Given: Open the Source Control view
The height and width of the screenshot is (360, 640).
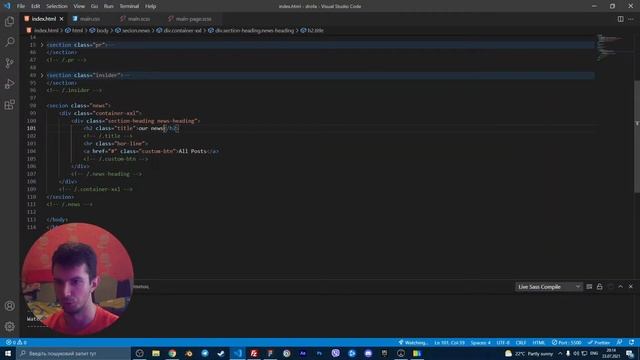Looking at the screenshot, I should [x=9, y=63].
